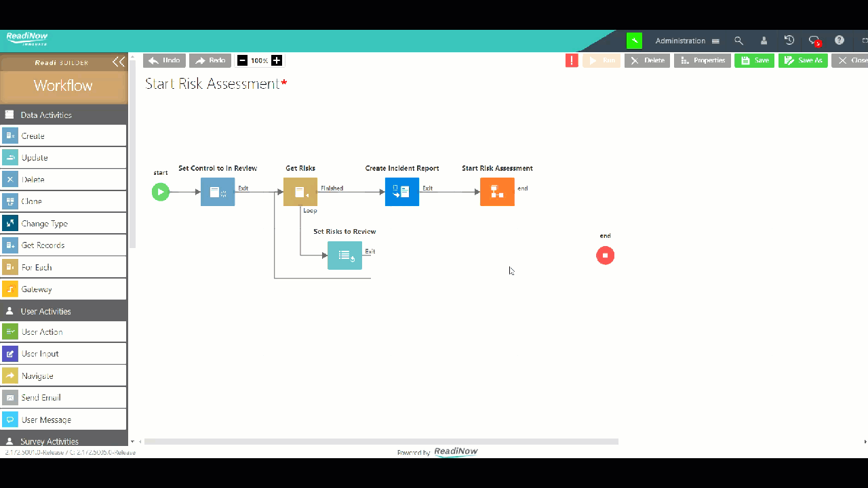Open the search magnifier in top bar
The width and height of the screenshot is (868, 488).
point(739,41)
